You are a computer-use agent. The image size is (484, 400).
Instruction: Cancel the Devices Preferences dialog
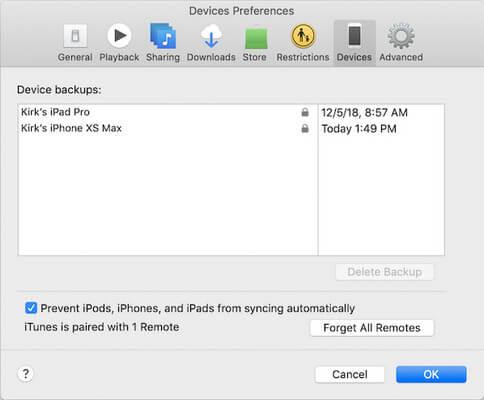pyautogui.click(x=350, y=374)
